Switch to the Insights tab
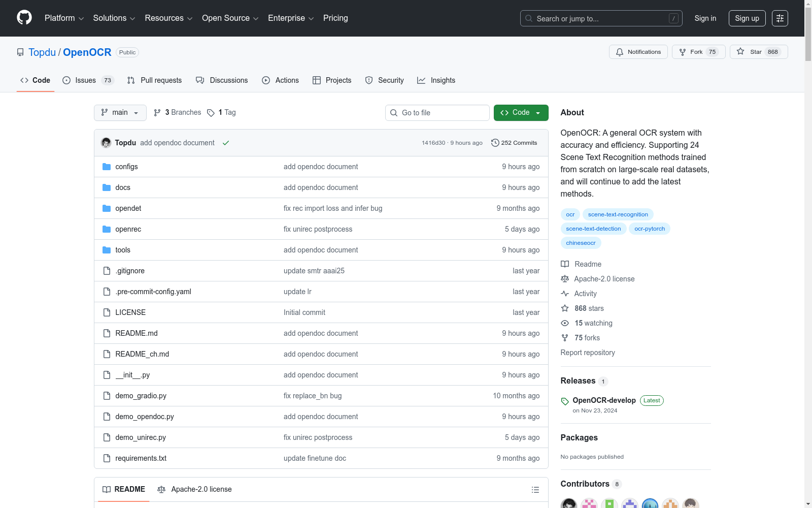 pyautogui.click(x=436, y=80)
